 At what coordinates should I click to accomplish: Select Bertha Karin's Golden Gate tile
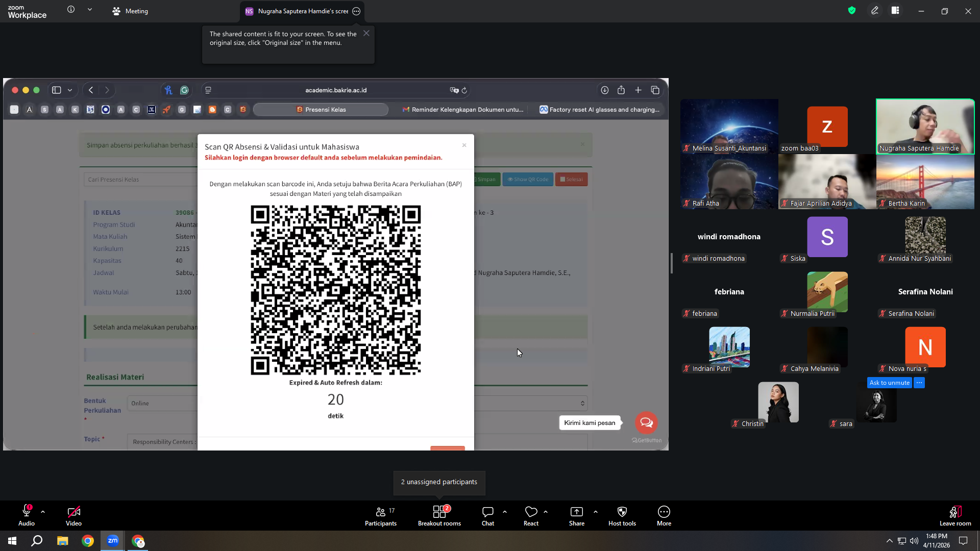(925, 182)
